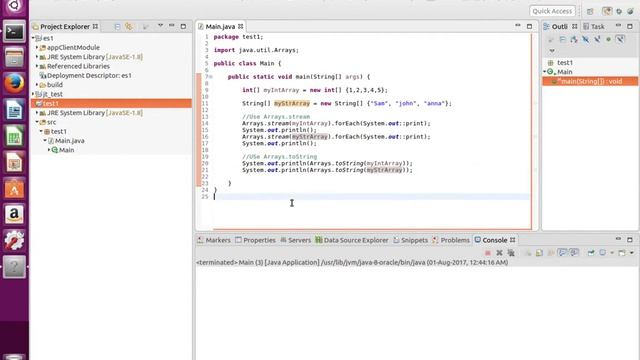Expand Referenced Libraries node
The image size is (640, 360).
pyautogui.click(x=37, y=66)
